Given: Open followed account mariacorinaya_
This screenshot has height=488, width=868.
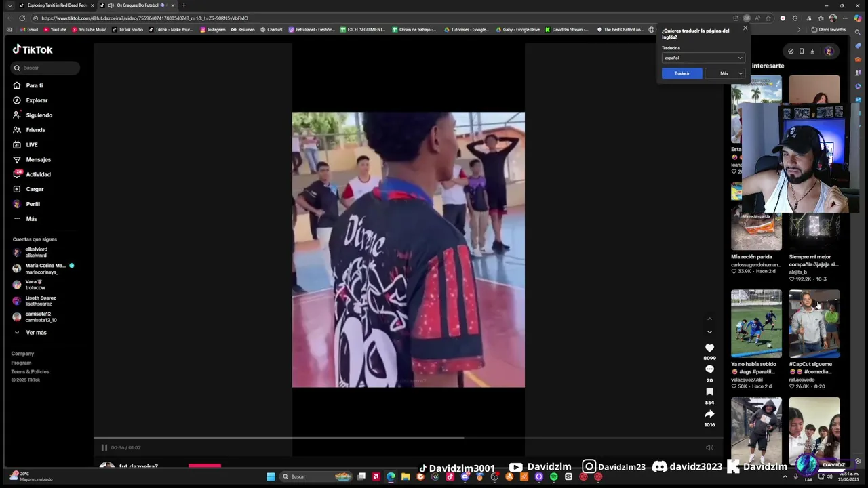Looking at the screenshot, I should [43, 268].
